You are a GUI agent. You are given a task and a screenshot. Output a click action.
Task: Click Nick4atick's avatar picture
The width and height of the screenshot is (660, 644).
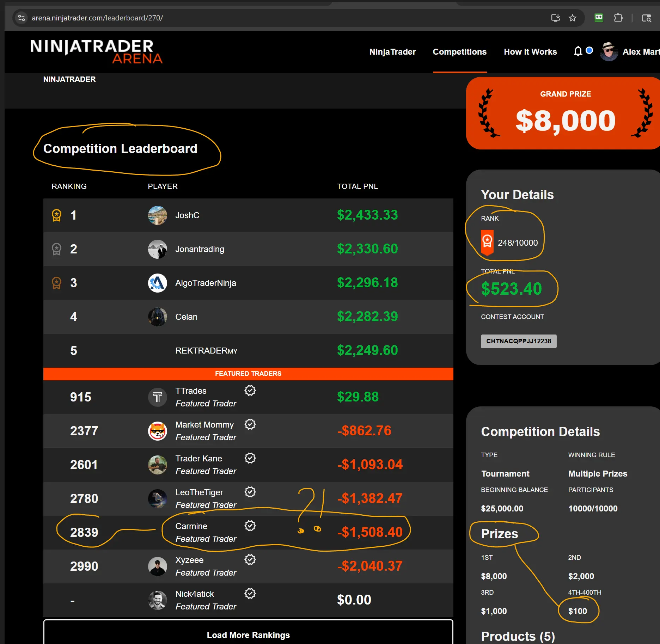click(158, 600)
